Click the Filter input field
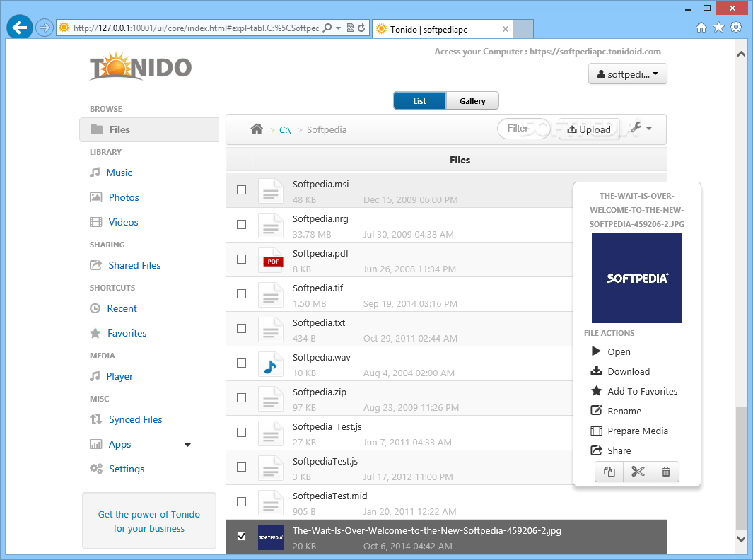Screen dimensions: 753x560 coord(523,128)
